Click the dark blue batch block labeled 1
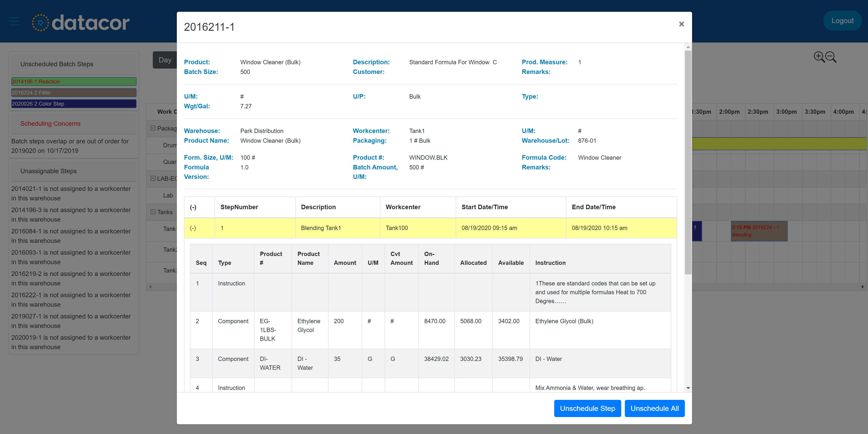The image size is (868, 434). click(696, 231)
